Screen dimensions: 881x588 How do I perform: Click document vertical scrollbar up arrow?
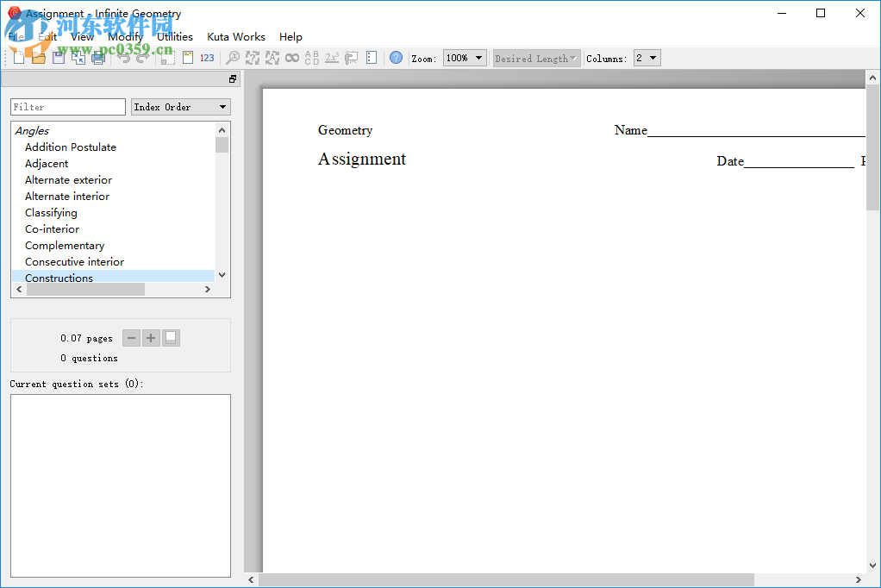point(872,78)
